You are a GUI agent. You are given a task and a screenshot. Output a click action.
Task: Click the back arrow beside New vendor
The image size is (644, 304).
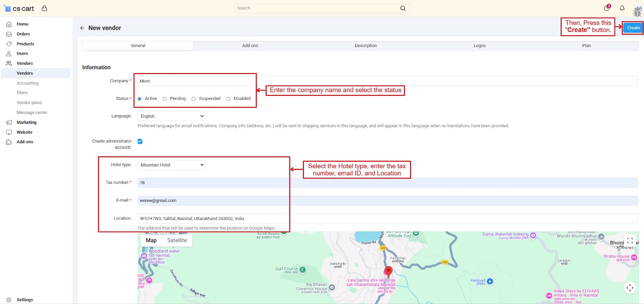[82, 28]
